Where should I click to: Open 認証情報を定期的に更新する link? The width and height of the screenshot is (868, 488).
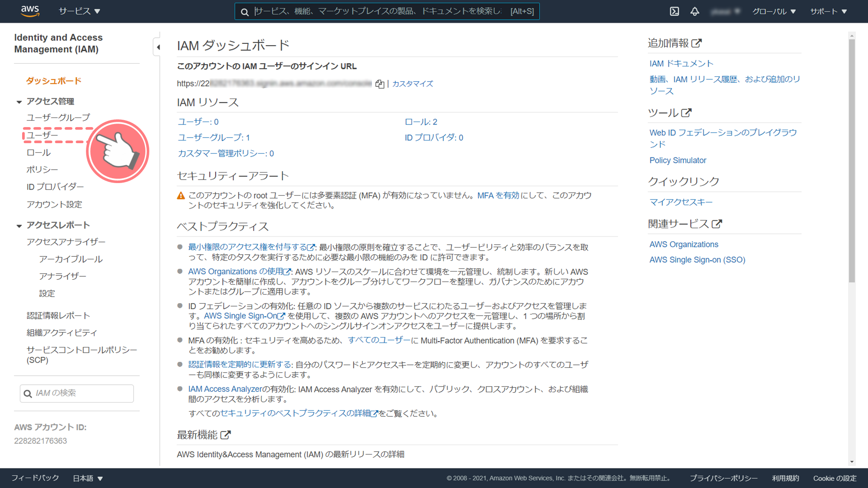point(240,365)
